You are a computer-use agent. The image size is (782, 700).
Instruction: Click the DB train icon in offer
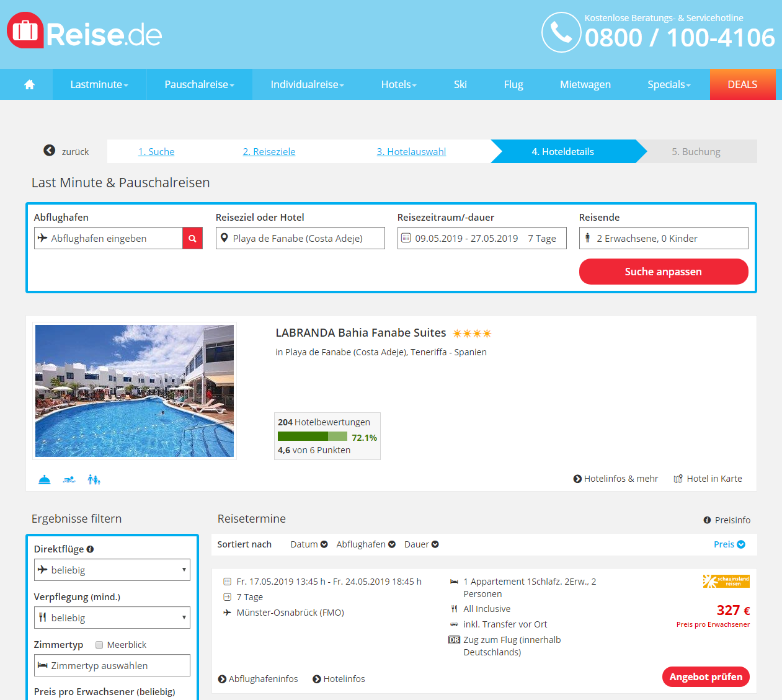[454, 640]
